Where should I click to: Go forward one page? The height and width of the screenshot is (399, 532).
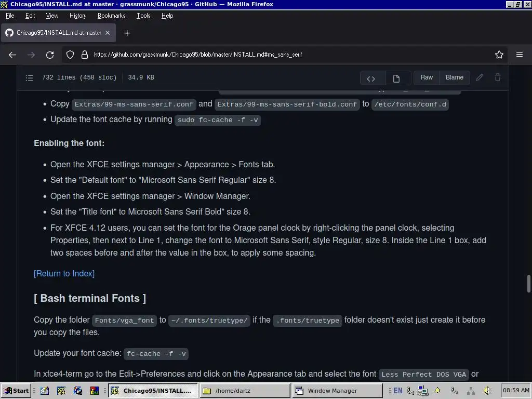coord(31,55)
